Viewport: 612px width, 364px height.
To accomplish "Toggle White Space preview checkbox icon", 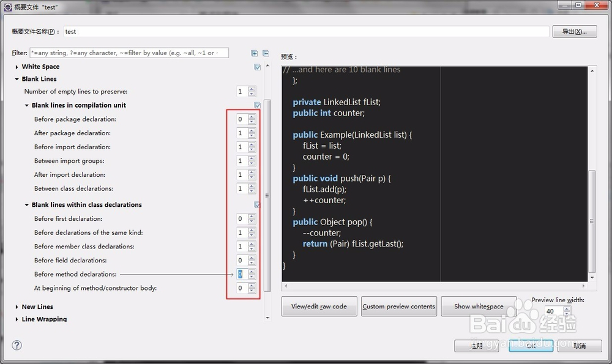I will point(257,67).
